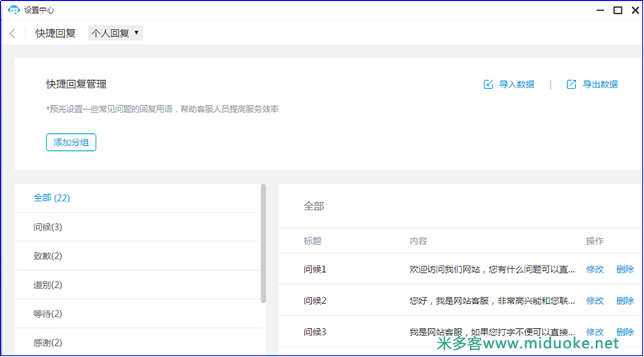
Task: Show the 感谢(2) group
Action: pyautogui.click(x=47, y=343)
